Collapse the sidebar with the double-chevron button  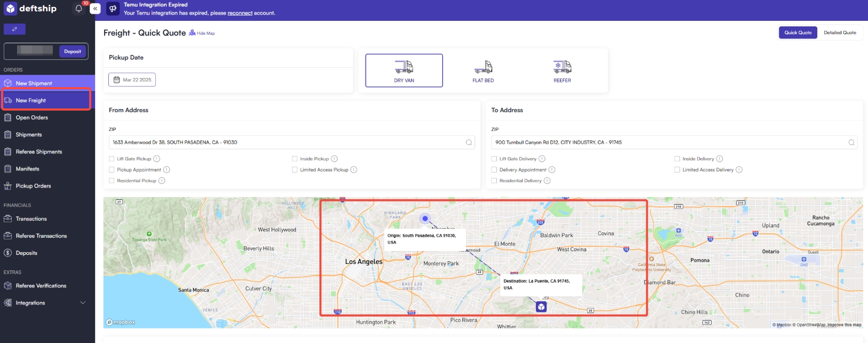95,9
